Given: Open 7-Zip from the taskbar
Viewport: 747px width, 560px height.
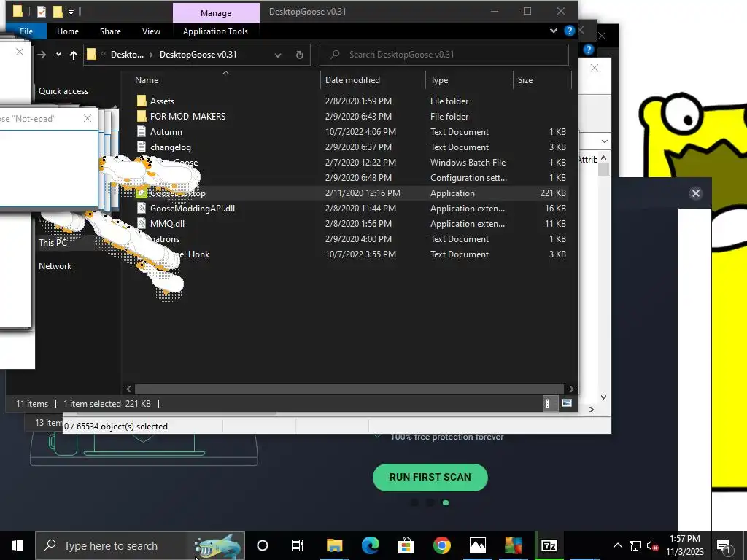Looking at the screenshot, I should (549, 545).
